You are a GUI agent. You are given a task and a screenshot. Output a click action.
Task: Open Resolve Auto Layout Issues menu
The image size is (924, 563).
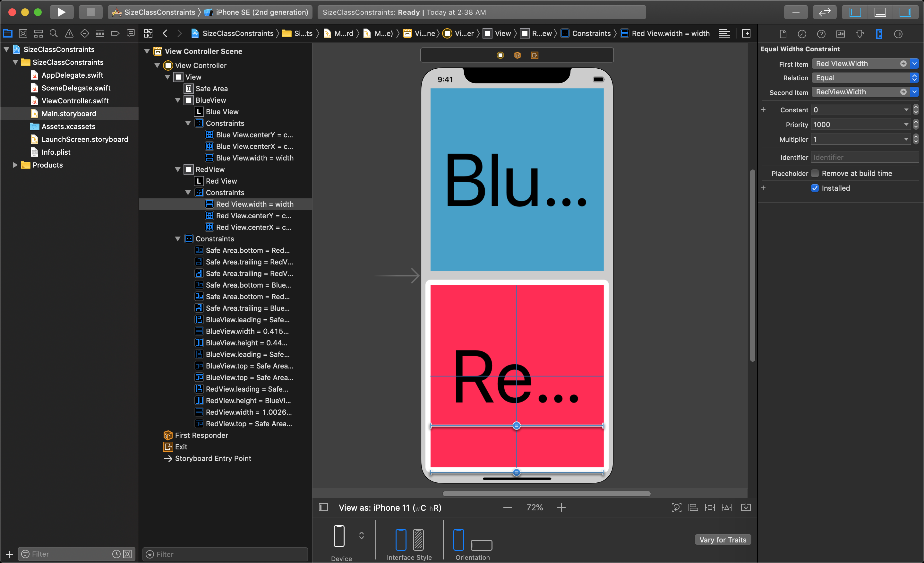[727, 507]
